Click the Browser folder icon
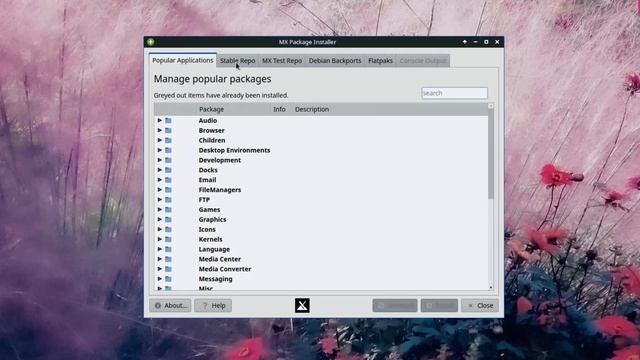The height and width of the screenshot is (360, 640). click(x=168, y=130)
